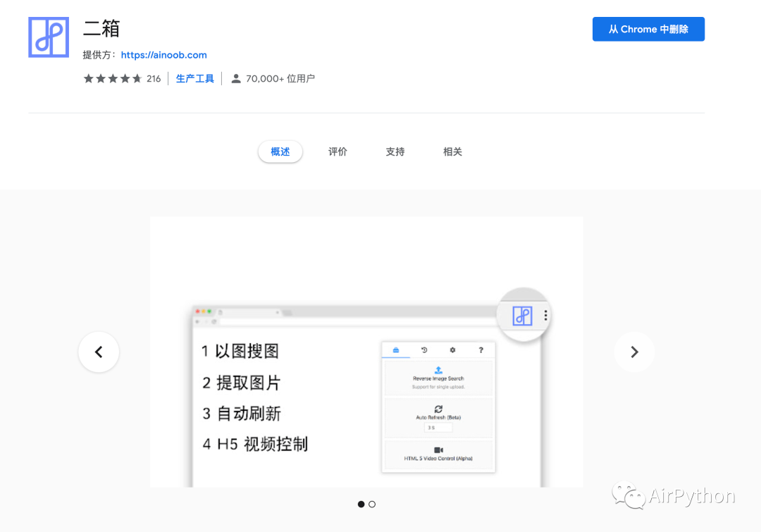Viewport: 761px width, 532px height.
Task: Click the help question mark icon
Action: tap(481, 349)
